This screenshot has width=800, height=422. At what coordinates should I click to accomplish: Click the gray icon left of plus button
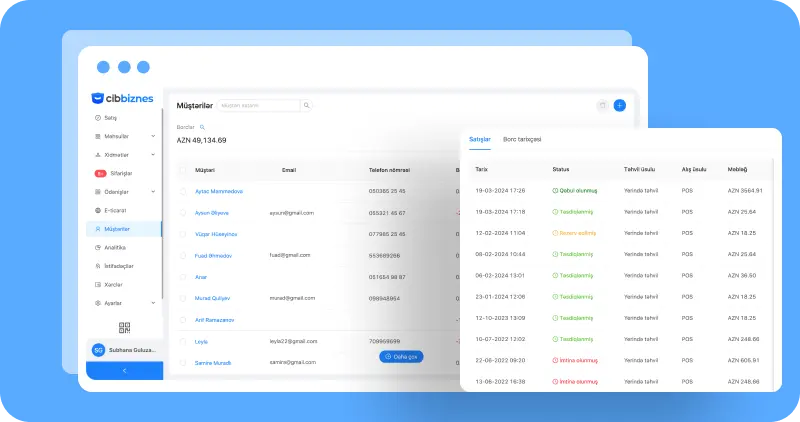pyautogui.click(x=602, y=105)
